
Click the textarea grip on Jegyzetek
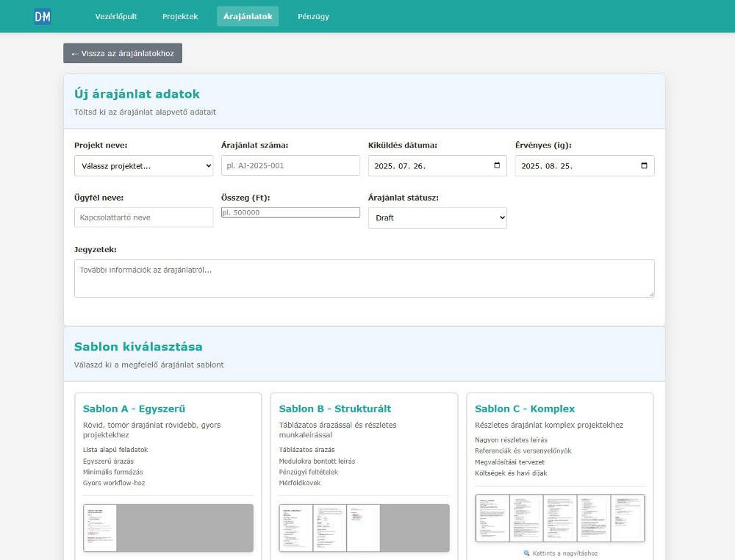[651, 294]
